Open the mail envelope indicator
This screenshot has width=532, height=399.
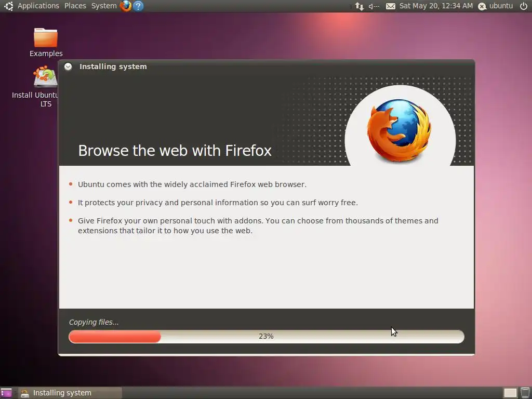[391, 6]
